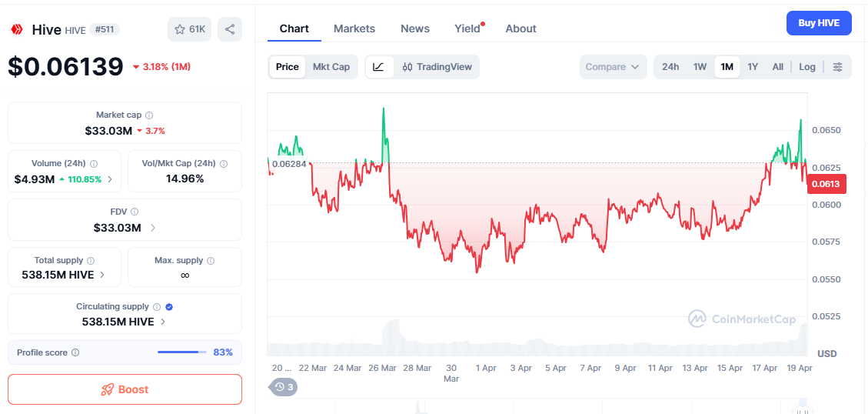
Task: Open the News tab
Action: (x=415, y=28)
